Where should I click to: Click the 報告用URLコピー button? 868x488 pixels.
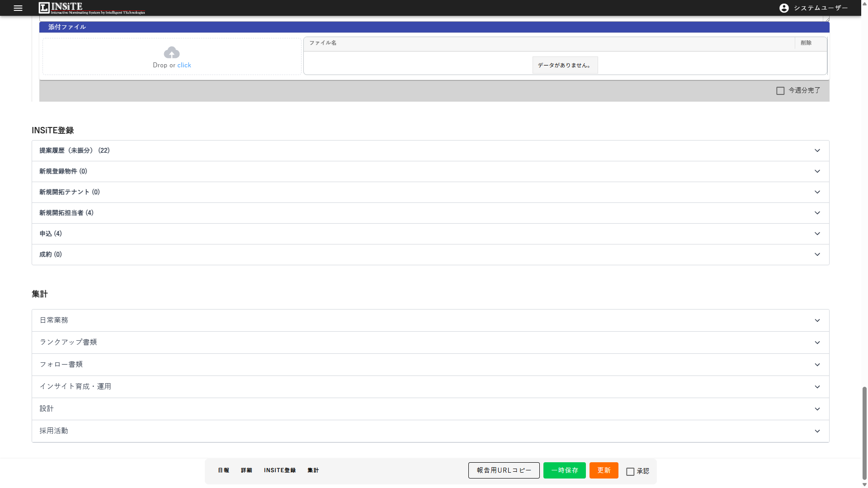click(x=504, y=470)
